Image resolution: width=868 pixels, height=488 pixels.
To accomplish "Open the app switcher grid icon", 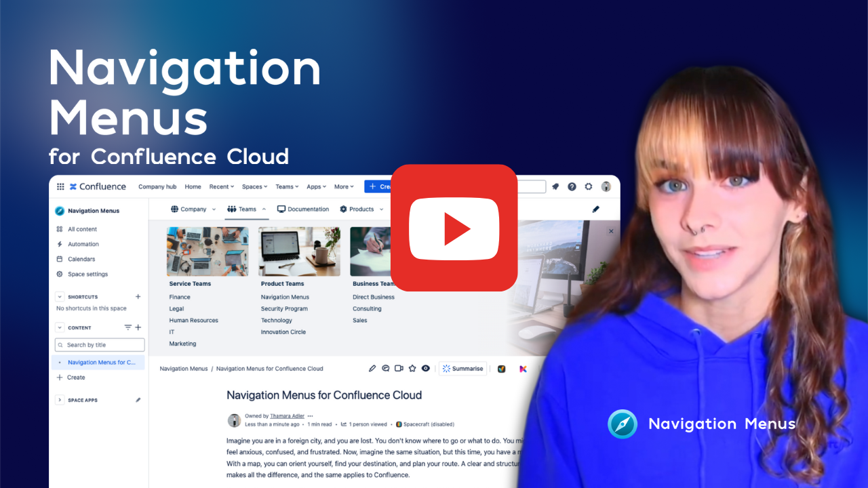I will click(x=60, y=186).
